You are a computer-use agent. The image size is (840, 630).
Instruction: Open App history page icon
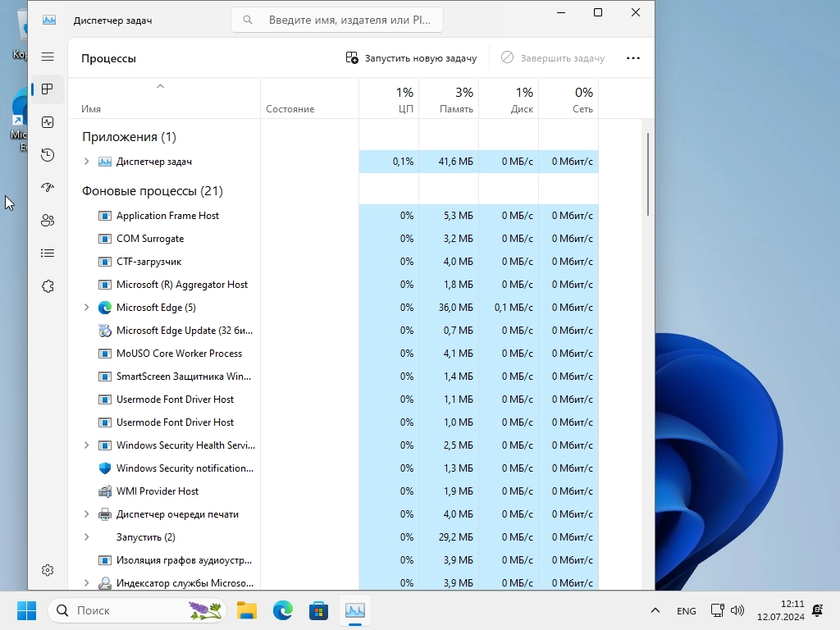[48, 155]
